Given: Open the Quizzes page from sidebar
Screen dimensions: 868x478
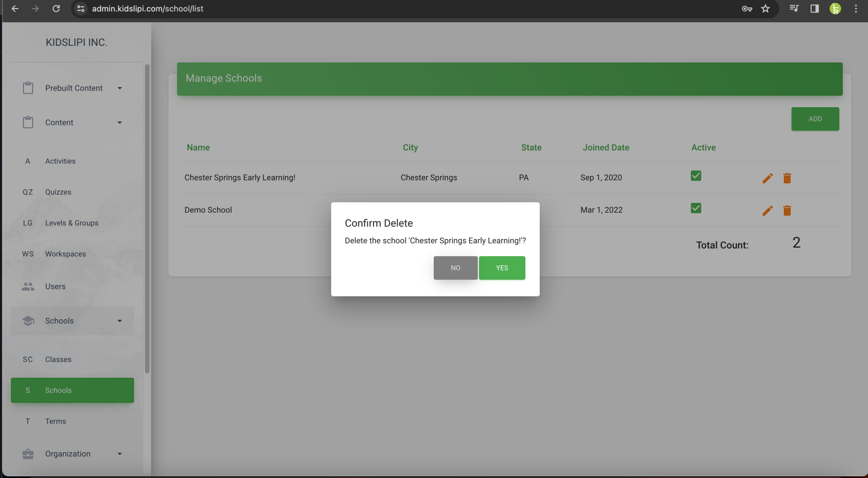Looking at the screenshot, I should coord(58,192).
